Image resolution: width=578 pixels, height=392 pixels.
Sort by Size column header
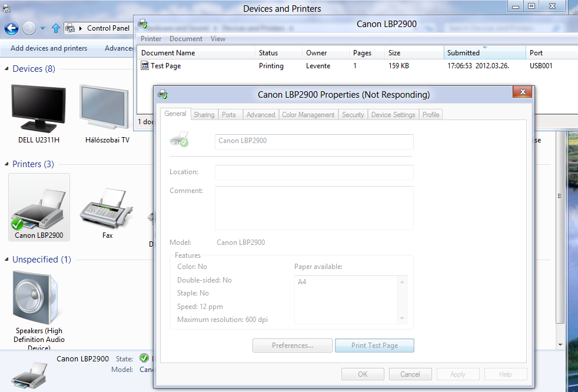click(414, 53)
